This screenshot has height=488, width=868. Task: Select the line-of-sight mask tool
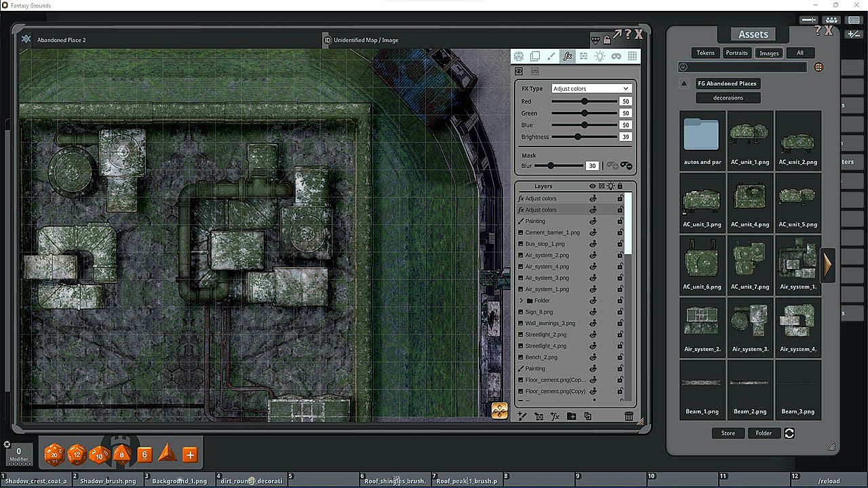616,56
